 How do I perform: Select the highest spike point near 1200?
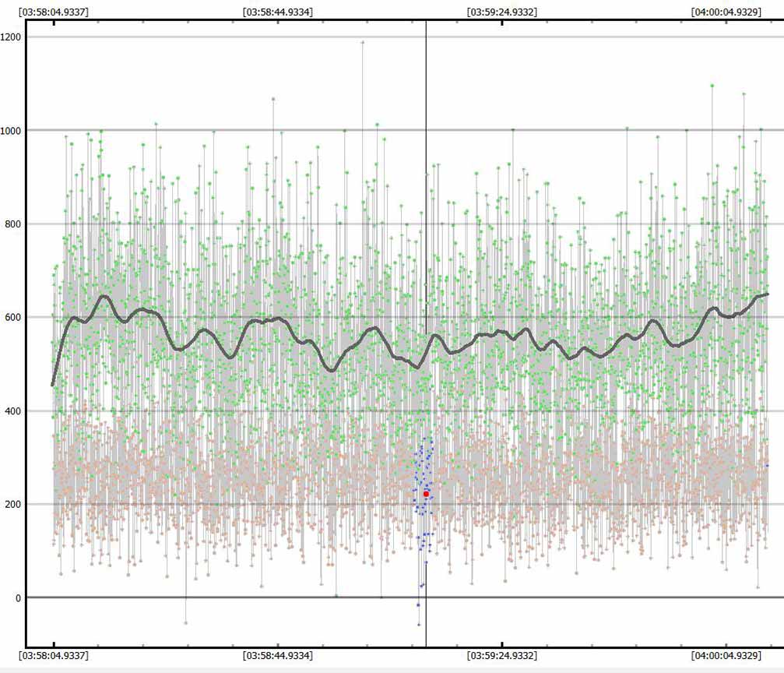362,42
